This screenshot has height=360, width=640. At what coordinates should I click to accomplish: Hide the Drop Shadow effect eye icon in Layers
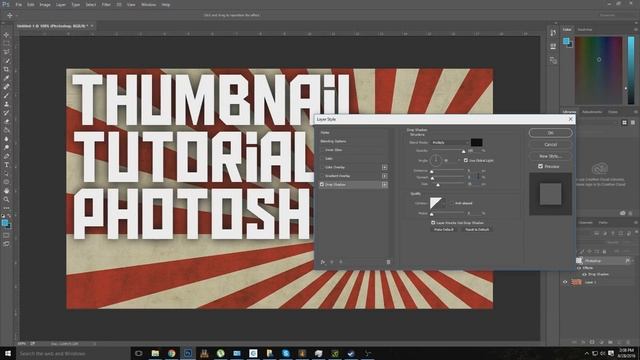584,274
